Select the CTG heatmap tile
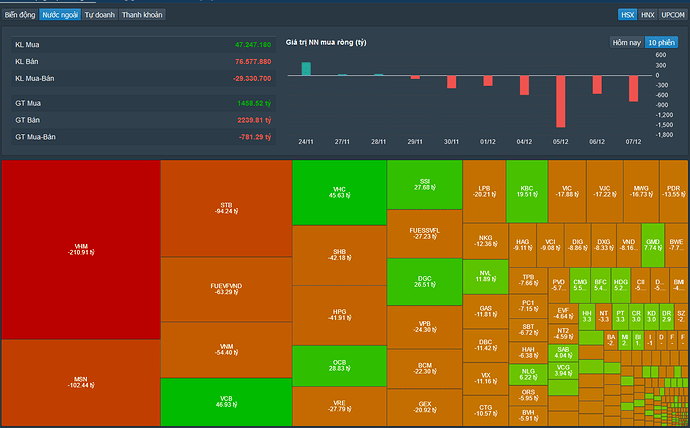 (x=485, y=410)
